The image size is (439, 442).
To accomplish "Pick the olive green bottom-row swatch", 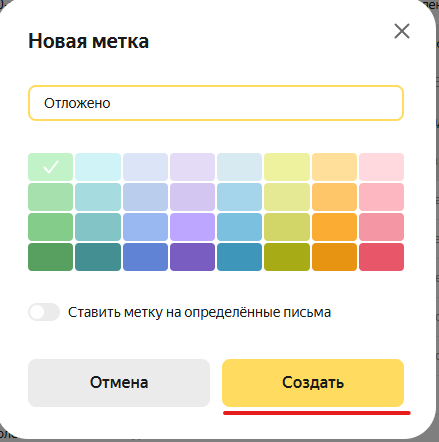I will (287, 257).
